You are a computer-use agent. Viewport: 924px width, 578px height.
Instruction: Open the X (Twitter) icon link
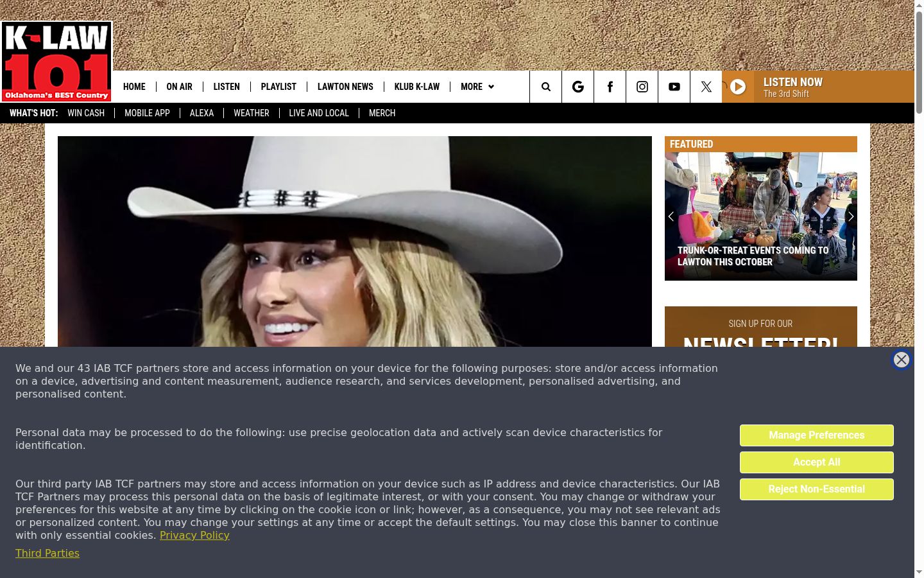click(706, 87)
